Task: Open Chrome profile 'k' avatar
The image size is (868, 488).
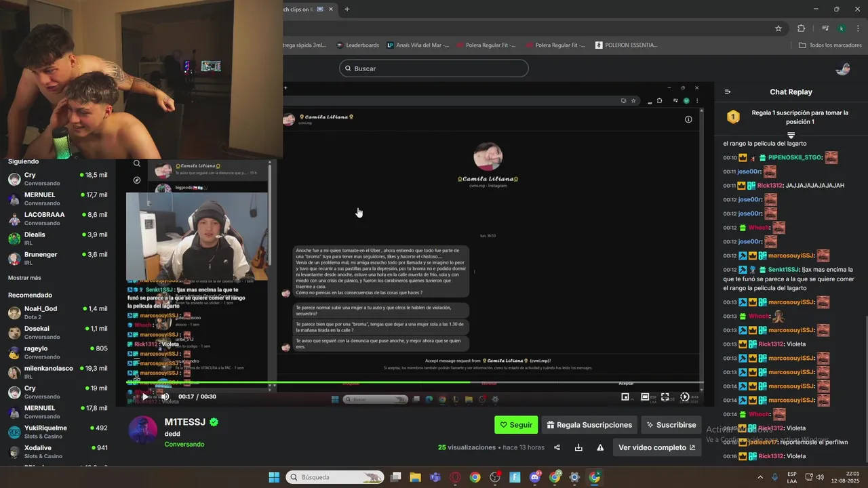Action: pos(841,28)
